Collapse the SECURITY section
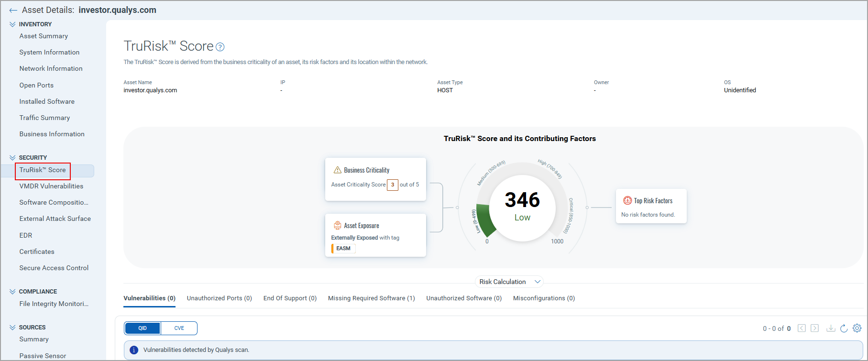The width and height of the screenshot is (868, 361). click(12, 157)
